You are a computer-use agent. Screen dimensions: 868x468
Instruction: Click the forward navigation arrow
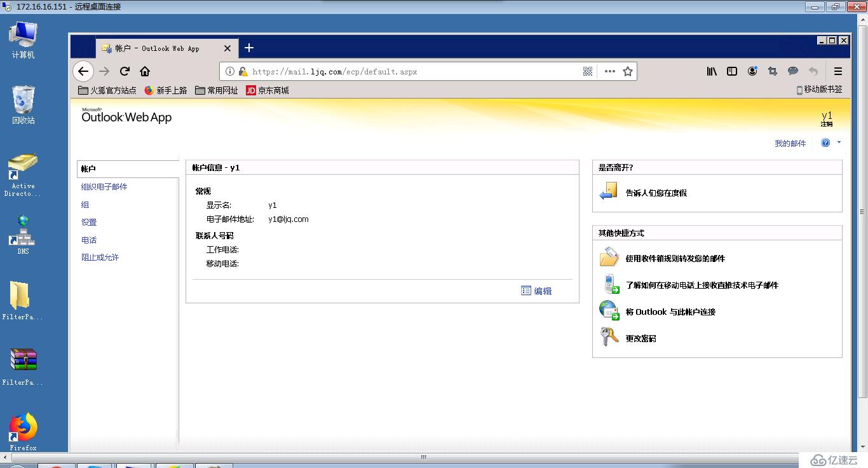click(x=105, y=71)
